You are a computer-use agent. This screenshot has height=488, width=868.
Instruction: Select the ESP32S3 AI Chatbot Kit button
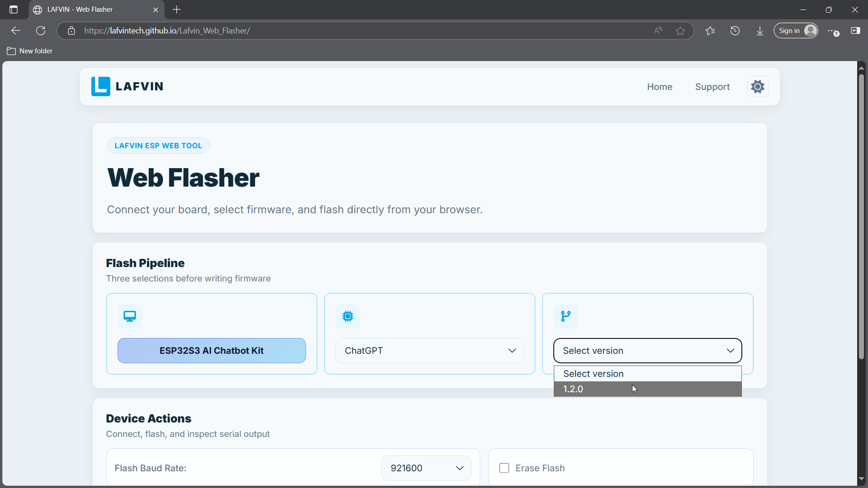(x=212, y=351)
